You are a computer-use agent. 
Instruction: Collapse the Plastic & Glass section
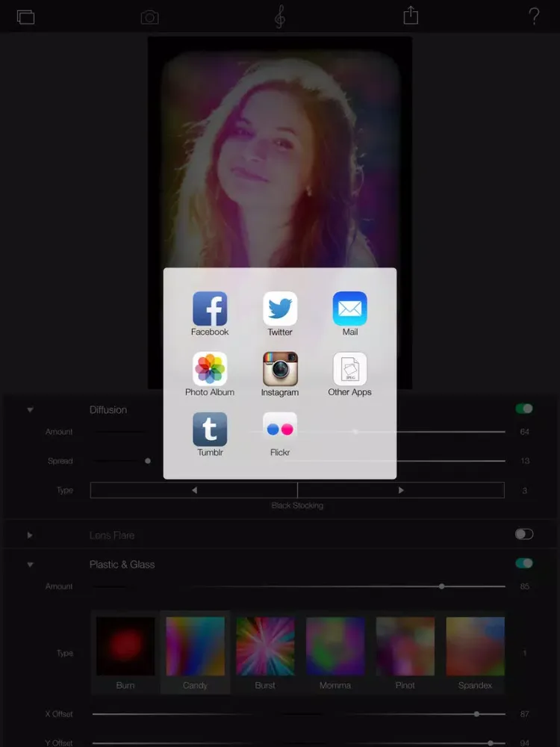point(30,565)
